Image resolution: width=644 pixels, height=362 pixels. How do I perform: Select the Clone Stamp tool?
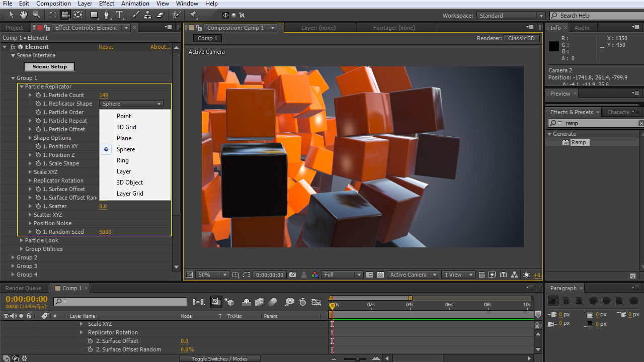tap(148, 15)
